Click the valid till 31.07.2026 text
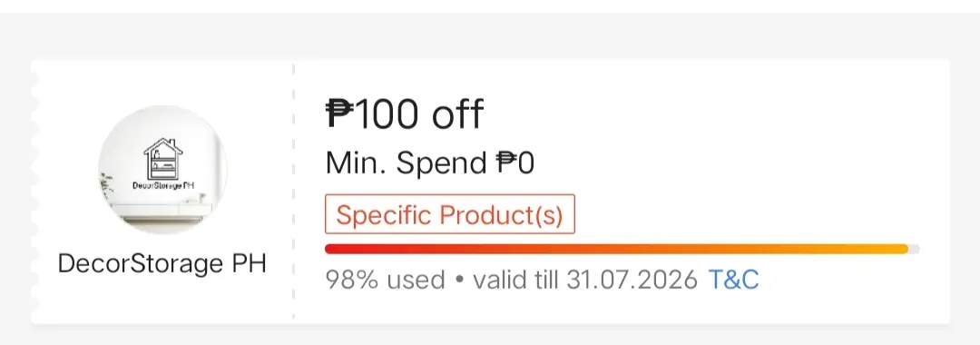980x345 pixels. click(585, 280)
